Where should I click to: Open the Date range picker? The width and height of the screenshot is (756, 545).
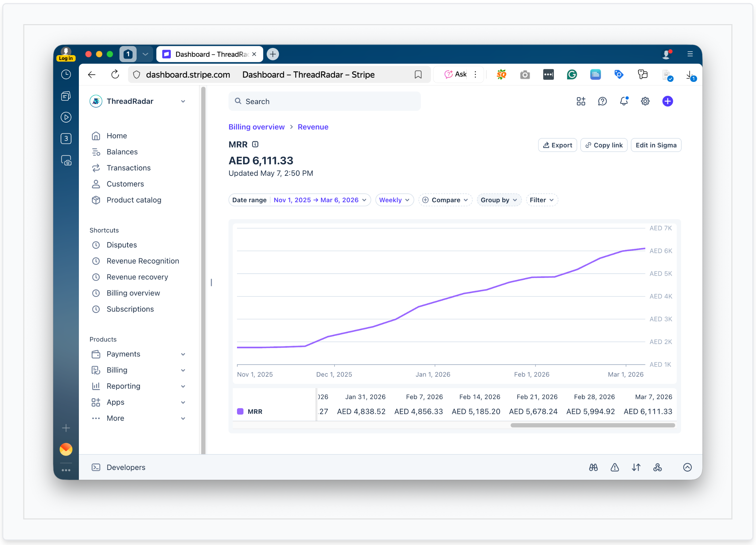coord(299,200)
